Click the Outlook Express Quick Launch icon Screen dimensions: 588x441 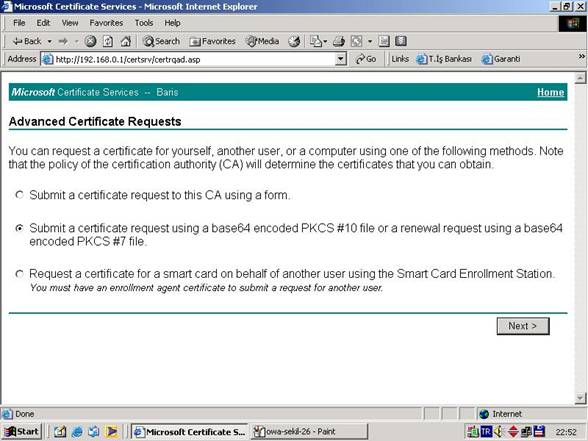coord(94,432)
